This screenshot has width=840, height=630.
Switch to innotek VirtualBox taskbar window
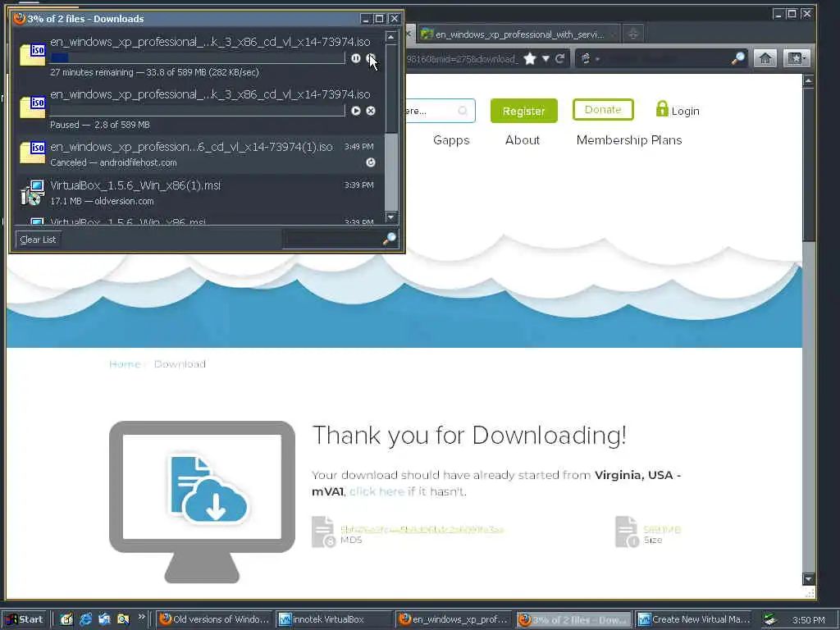click(x=335, y=619)
